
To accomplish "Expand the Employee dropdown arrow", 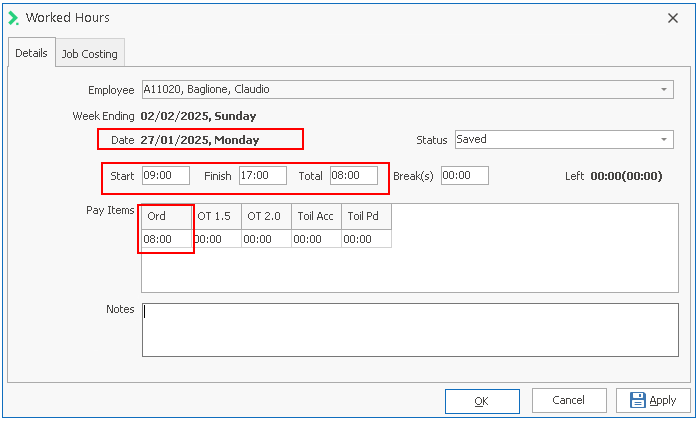I will point(665,90).
